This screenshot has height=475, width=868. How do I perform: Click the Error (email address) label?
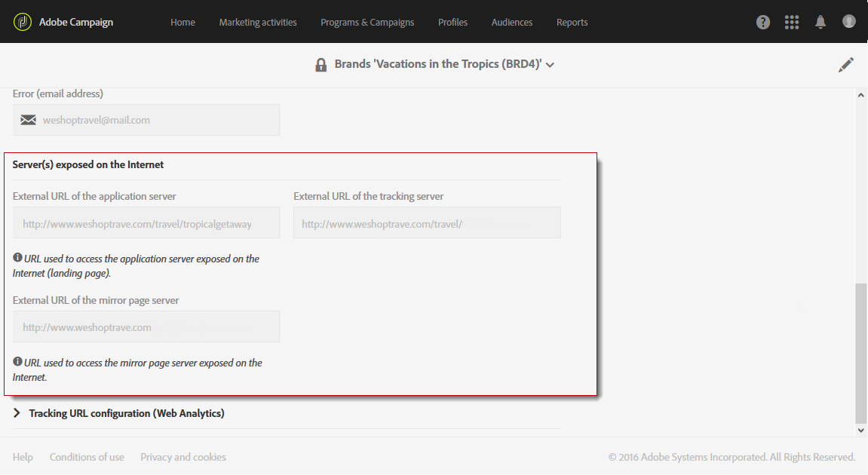[x=57, y=93]
